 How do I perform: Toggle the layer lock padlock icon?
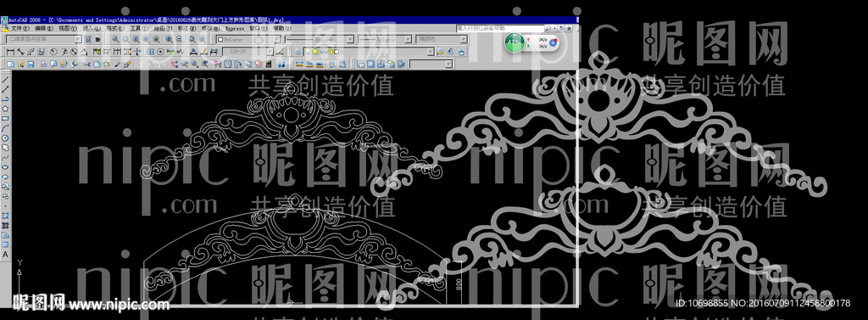331,52
